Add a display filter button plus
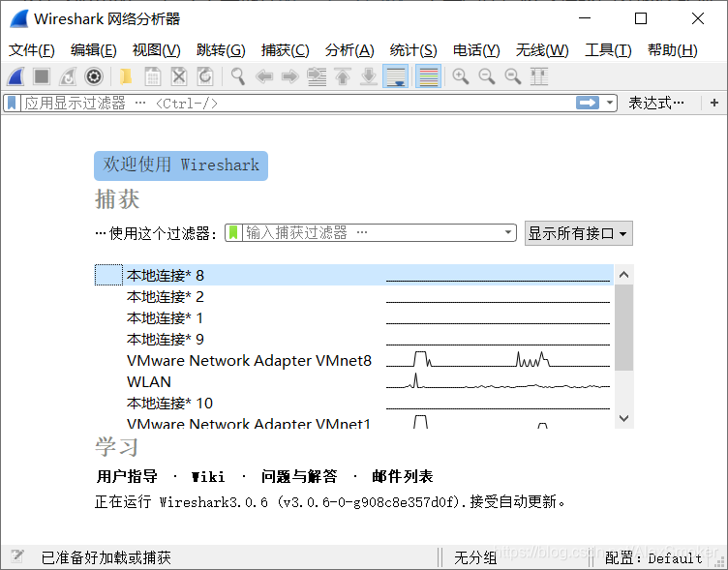This screenshot has width=728, height=570. coord(714,103)
